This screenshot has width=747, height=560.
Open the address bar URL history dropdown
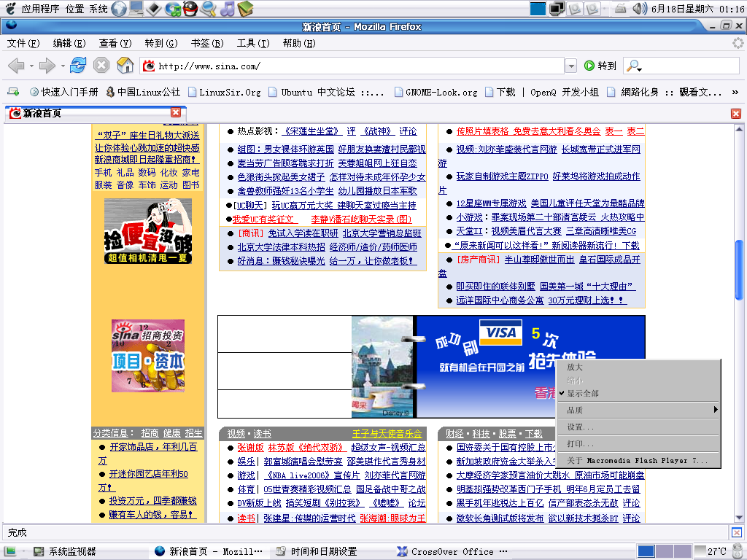(x=570, y=66)
